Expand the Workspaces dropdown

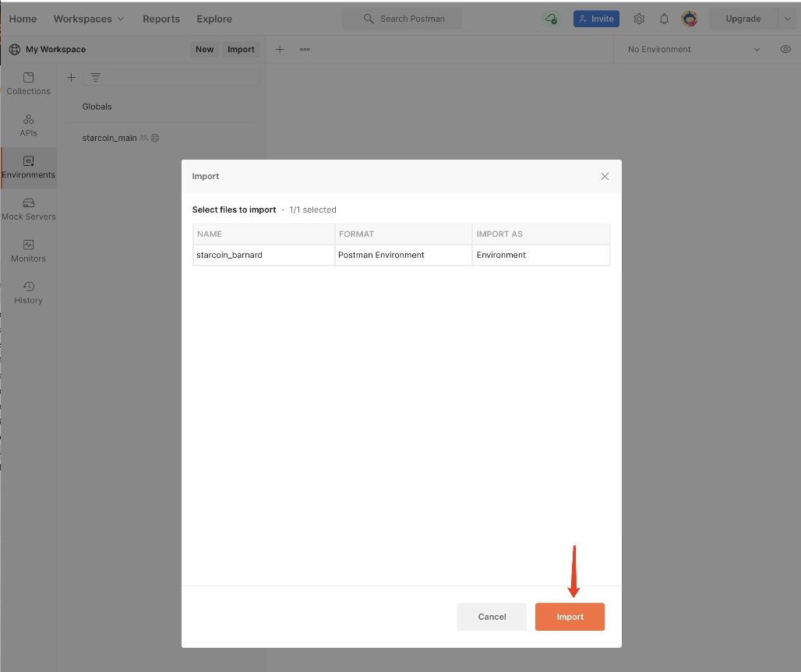pos(89,19)
